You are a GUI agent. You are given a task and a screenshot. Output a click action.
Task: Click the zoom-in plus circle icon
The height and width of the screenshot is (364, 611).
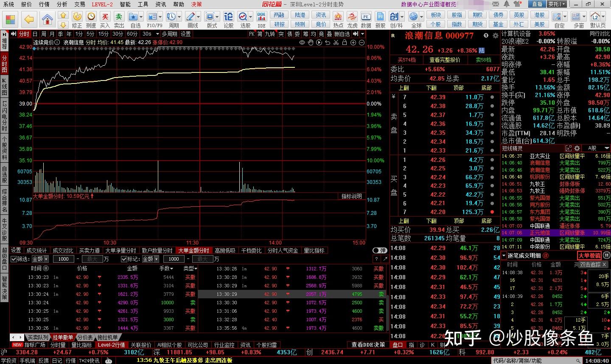(353, 42)
